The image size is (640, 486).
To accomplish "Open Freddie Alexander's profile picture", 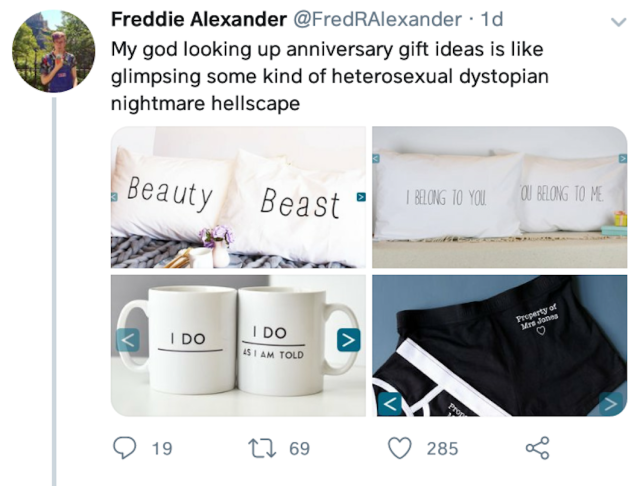I will click(x=53, y=51).
